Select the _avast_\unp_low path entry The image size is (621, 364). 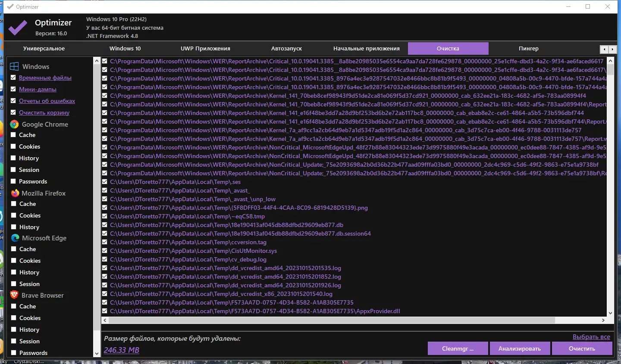(193, 199)
